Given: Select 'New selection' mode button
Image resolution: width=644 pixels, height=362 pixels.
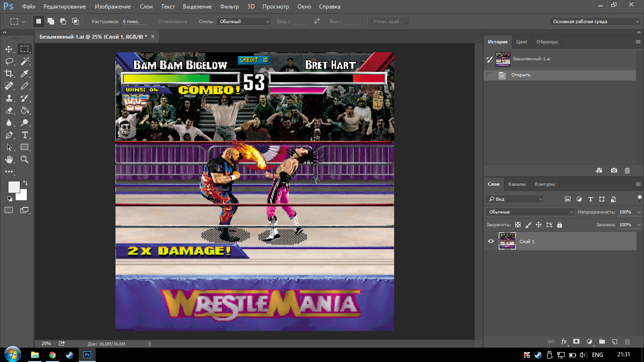Looking at the screenshot, I should [38, 21].
